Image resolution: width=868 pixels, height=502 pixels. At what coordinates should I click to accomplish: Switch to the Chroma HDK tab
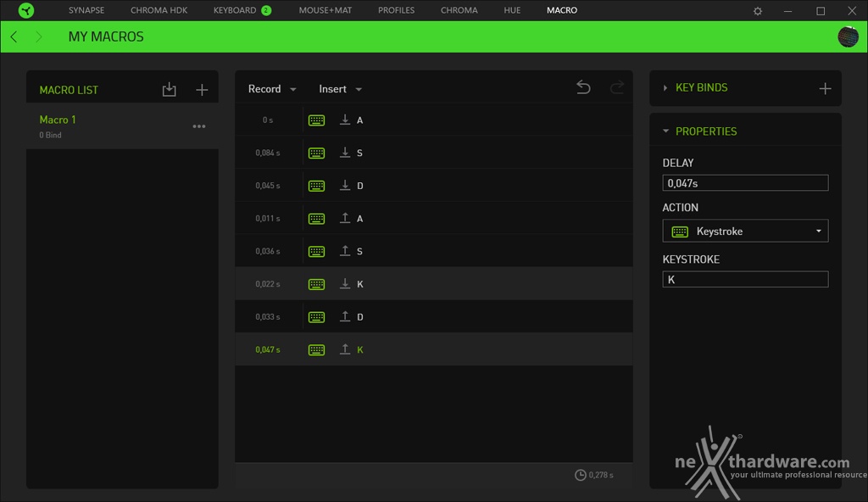(x=159, y=10)
